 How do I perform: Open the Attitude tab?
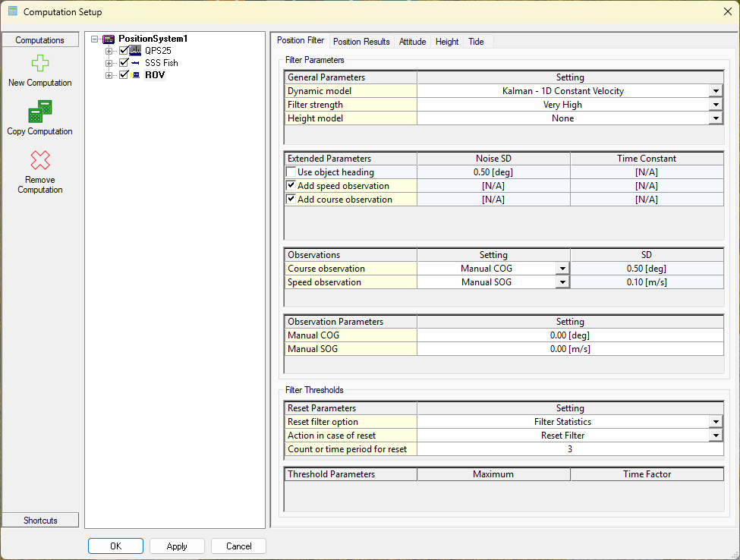pos(413,42)
